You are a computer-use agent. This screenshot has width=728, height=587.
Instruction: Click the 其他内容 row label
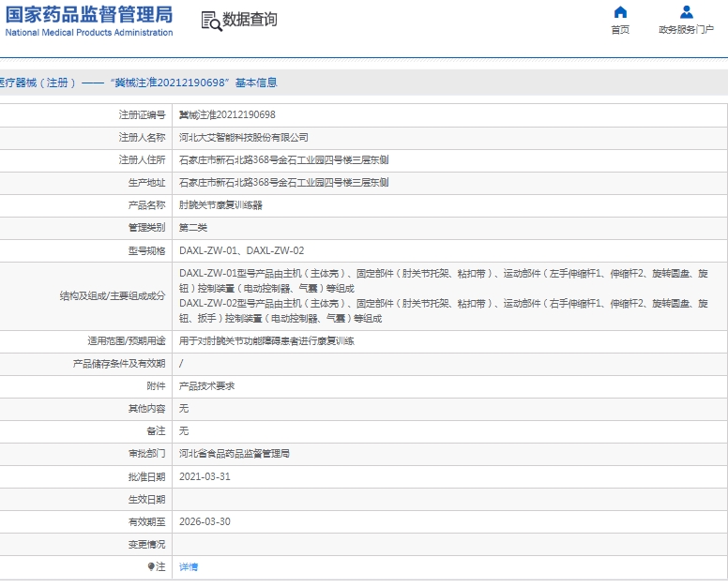[x=146, y=409]
